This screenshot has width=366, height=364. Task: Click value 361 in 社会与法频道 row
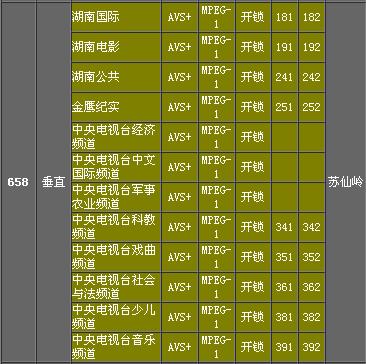284,287
